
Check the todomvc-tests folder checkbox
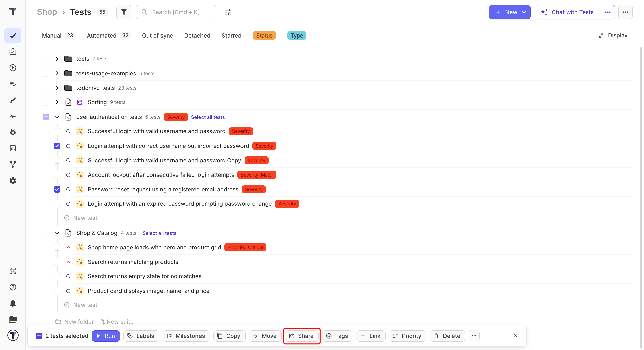pyautogui.click(x=46, y=88)
